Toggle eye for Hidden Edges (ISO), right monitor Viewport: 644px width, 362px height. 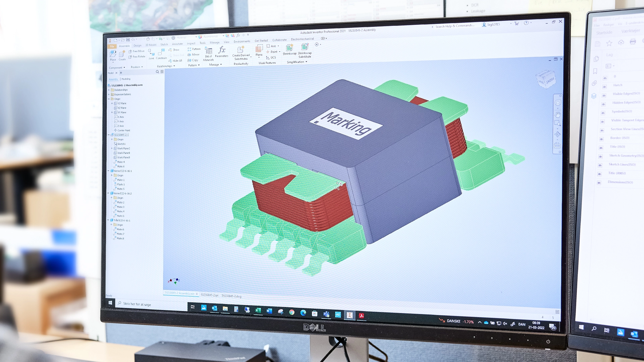click(603, 104)
